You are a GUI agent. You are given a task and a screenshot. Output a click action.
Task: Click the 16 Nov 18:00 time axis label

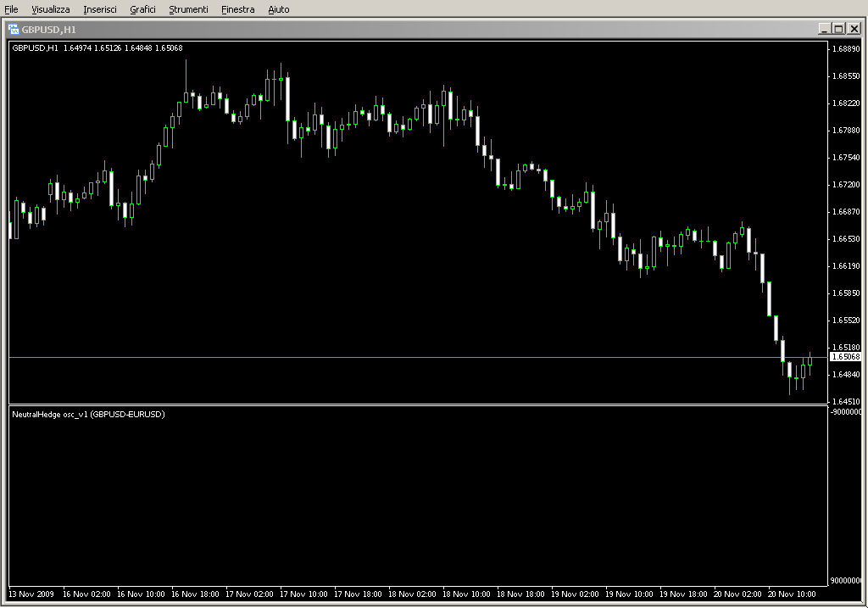pyautogui.click(x=195, y=594)
